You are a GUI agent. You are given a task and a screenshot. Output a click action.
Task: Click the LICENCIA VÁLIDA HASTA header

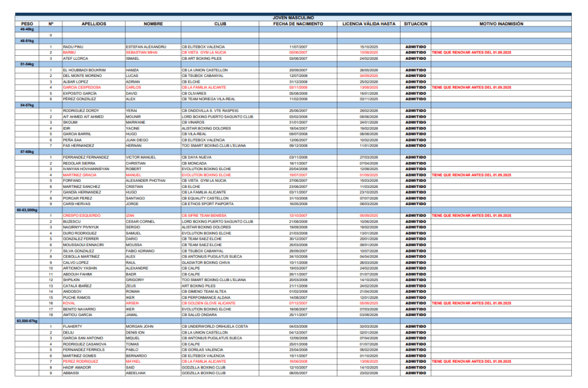(368, 24)
